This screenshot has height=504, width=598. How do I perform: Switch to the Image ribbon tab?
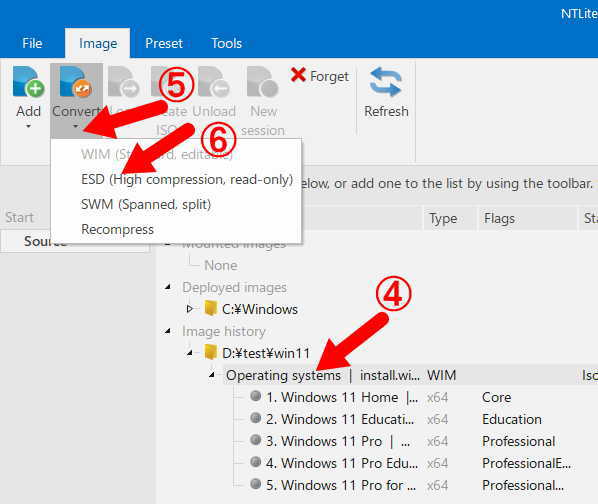(98, 43)
